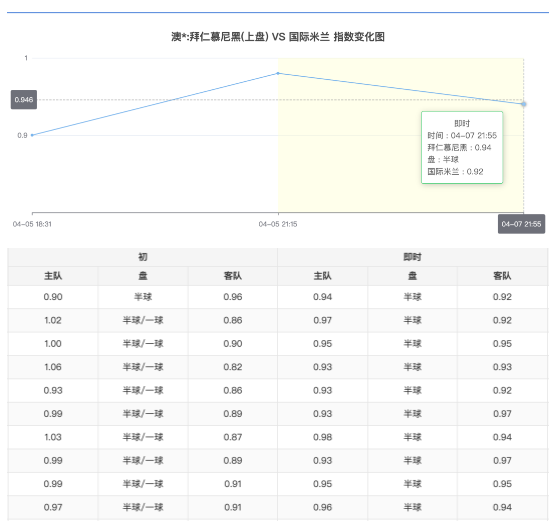Click the 0.98 live home odds cell
558x531 pixels.
322,437
